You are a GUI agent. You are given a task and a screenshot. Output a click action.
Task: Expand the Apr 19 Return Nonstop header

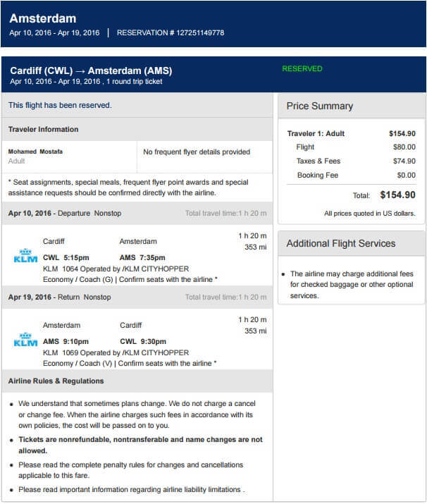pyautogui.click(x=59, y=297)
